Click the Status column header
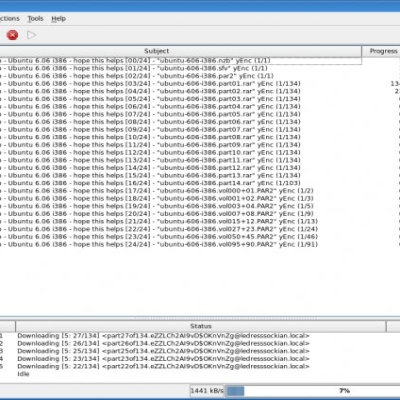Screen dimensions: 400x400 [201, 326]
